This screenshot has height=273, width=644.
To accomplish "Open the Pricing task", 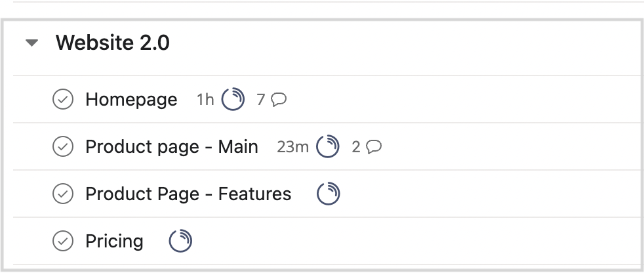I will [x=114, y=241].
